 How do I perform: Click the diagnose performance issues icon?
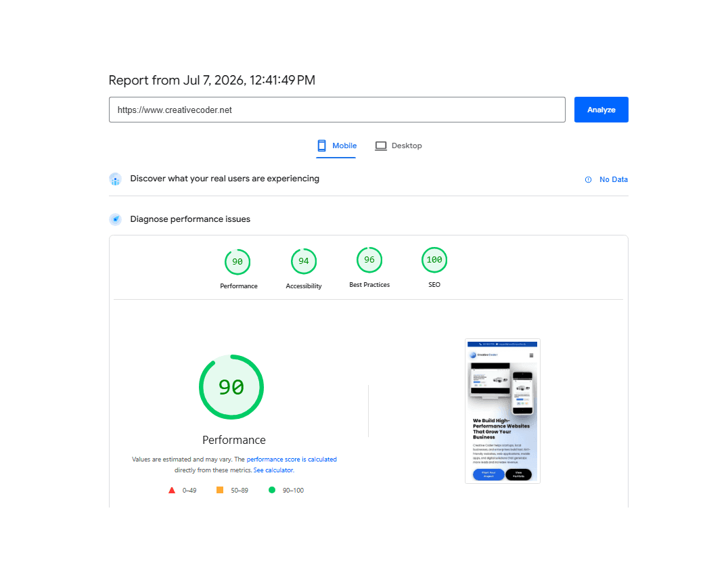115,219
